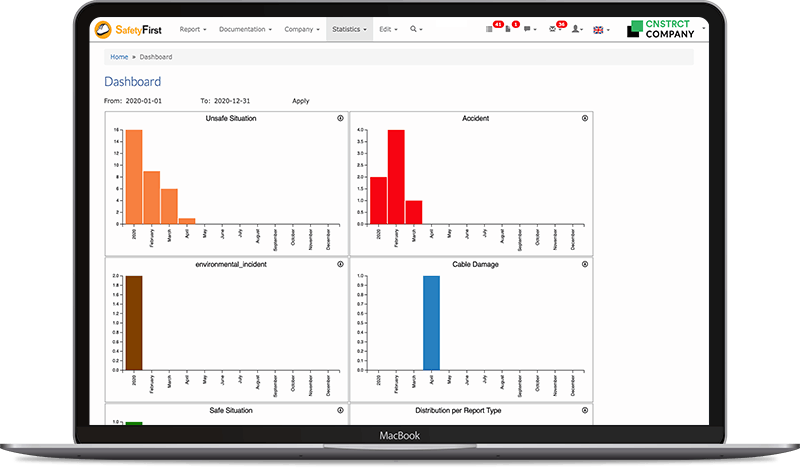800x469 pixels.
Task: Click the Accident chart title
Action: click(x=476, y=118)
